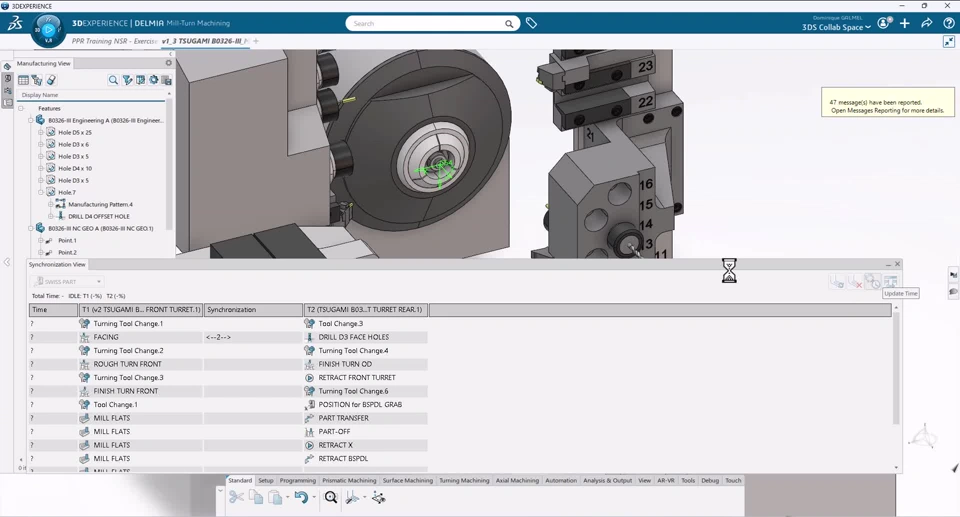
Task: Open the Manufacturing View settings gear
Action: pos(169,63)
